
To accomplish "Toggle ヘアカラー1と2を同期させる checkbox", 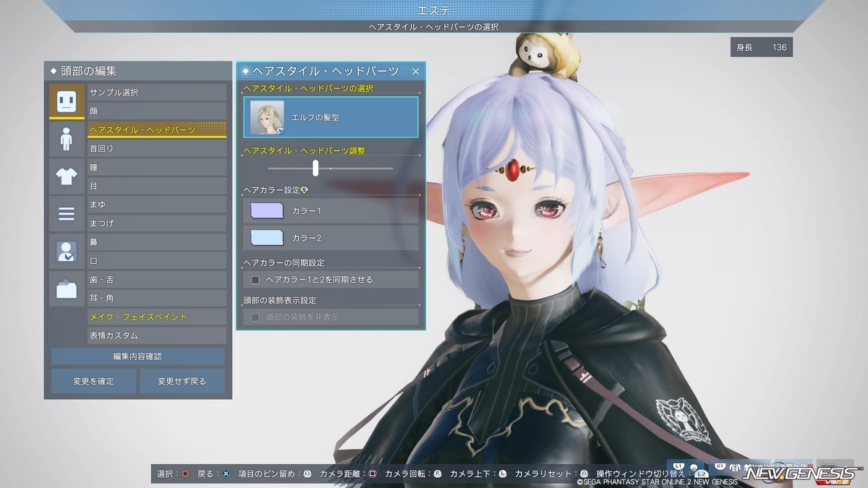I will [255, 280].
